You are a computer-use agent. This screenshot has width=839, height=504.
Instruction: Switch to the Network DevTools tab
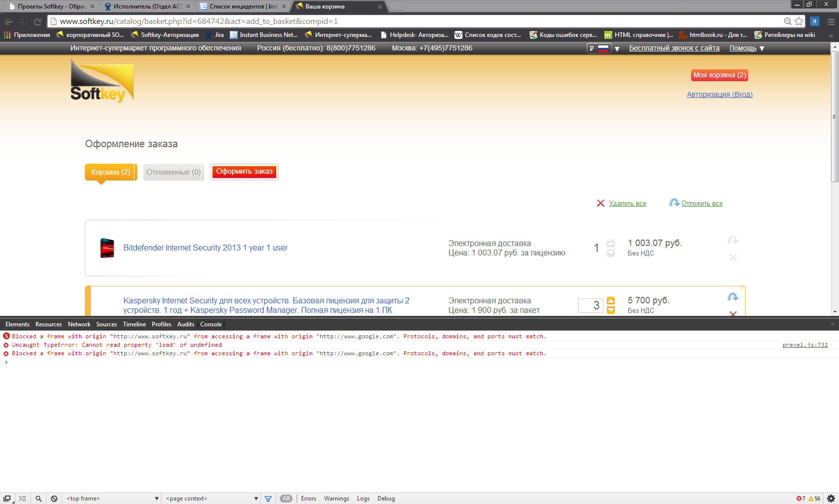[79, 324]
